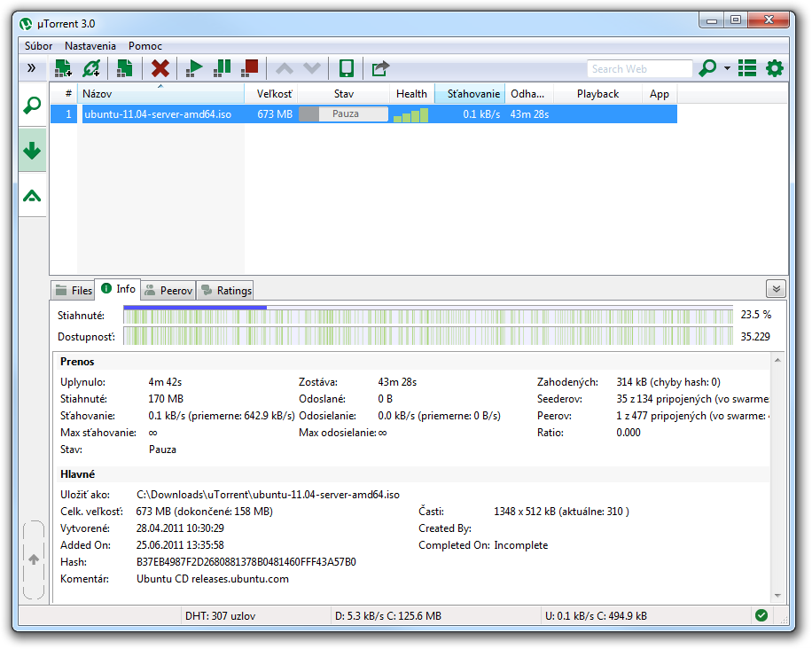The width and height of the screenshot is (812, 649).
Task: Click the save path C:\Downloads\uTorrent\ubuntu-11.04-server-amd64.iso
Action: [x=268, y=495]
